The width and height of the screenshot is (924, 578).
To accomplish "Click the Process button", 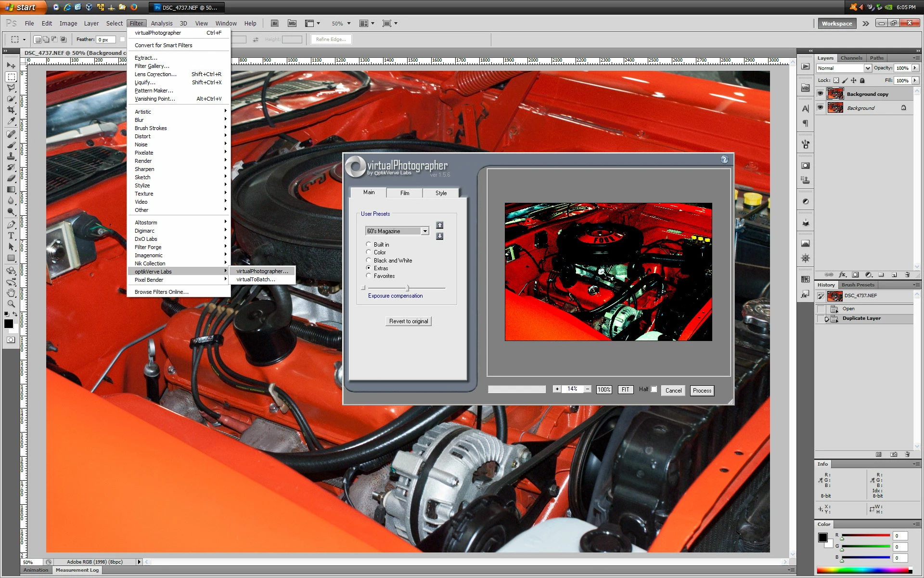I will click(x=702, y=391).
